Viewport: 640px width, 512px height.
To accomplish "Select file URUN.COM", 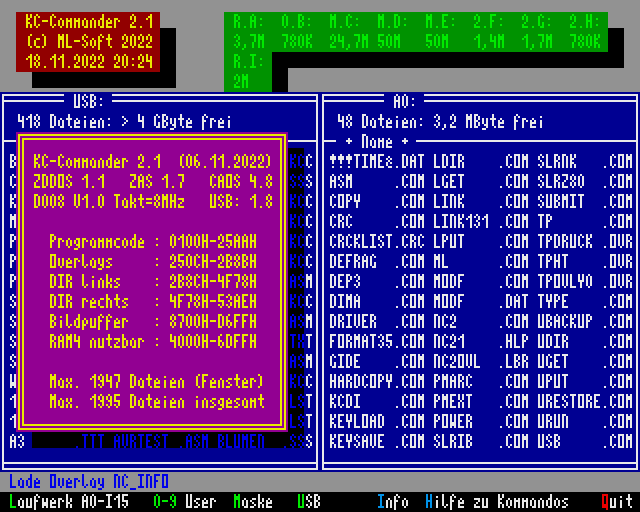I will coord(585,422).
